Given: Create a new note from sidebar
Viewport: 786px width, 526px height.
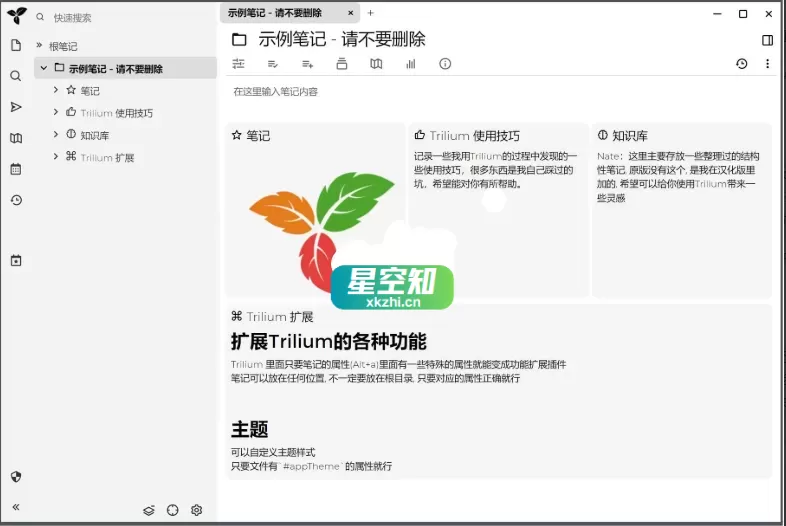Looking at the screenshot, I should [16, 45].
